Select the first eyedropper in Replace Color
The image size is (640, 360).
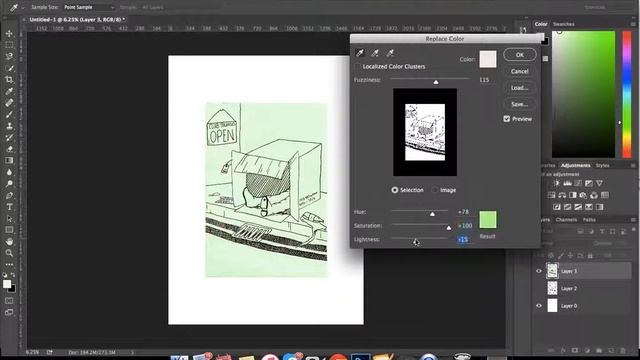click(360, 53)
